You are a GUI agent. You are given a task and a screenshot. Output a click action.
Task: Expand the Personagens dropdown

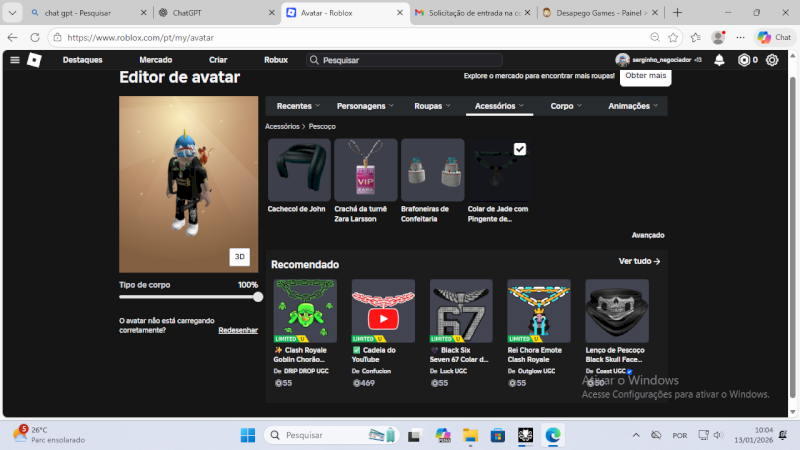pyautogui.click(x=365, y=106)
